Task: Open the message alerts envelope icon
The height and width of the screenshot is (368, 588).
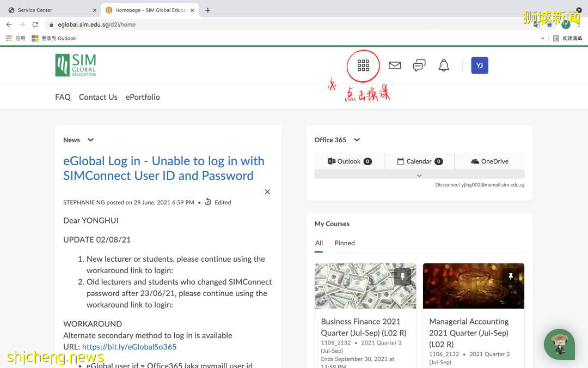Action: coord(395,66)
